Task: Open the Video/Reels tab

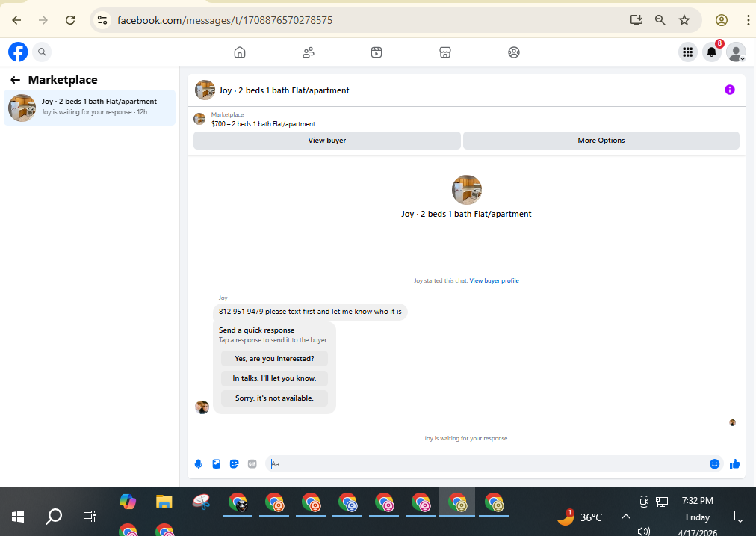Action: point(377,52)
